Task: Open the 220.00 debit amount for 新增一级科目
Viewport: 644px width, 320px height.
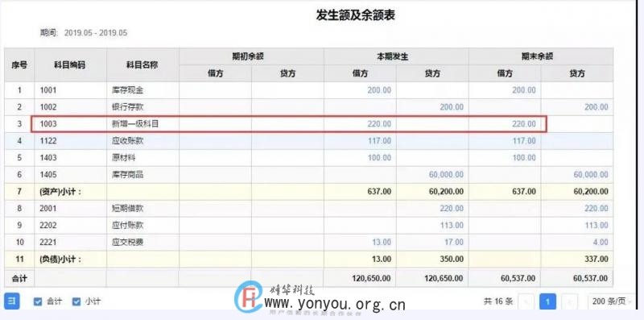Action: point(379,124)
